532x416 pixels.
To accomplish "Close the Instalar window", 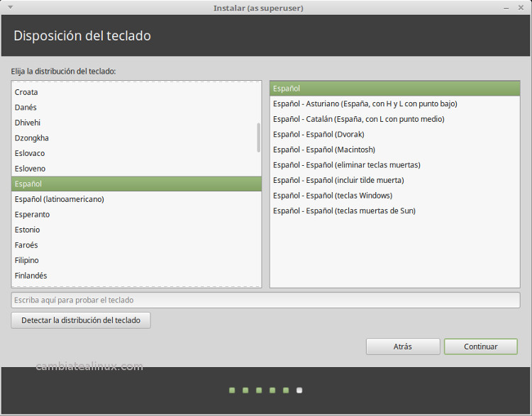I will click(521, 8).
